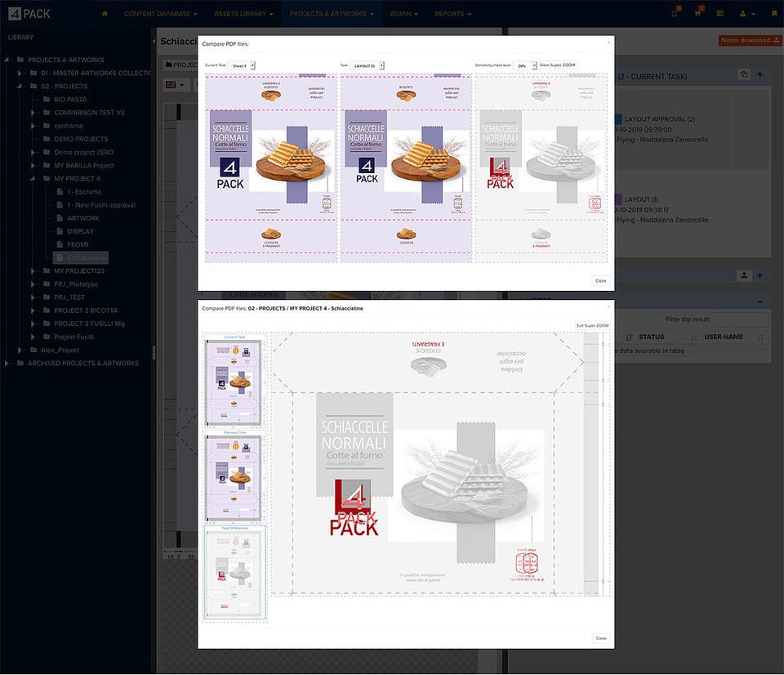Viewport: 784px width, 675px height.
Task: Expand the PROJECT 2 RICOTTA folder
Action: tap(33, 311)
